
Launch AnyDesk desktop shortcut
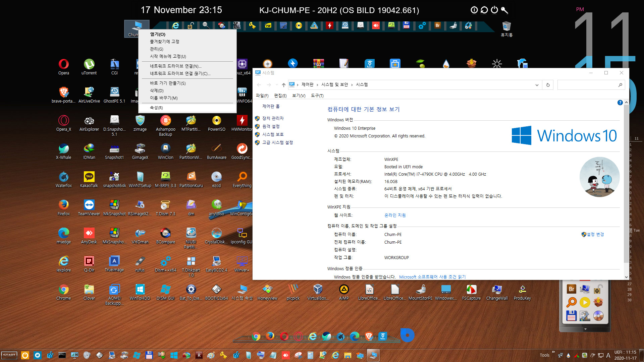pos(89,236)
